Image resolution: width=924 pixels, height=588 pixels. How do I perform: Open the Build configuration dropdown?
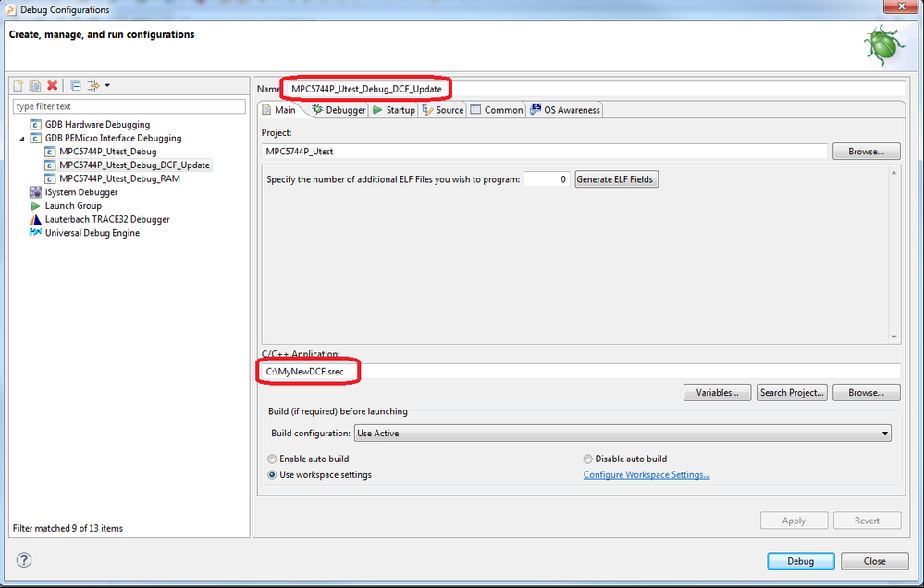point(622,433)
